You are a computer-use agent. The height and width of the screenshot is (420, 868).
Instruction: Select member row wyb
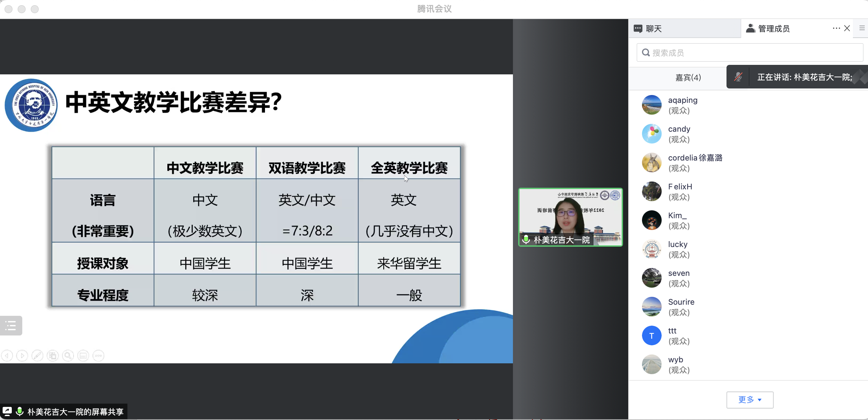(748, 364)
